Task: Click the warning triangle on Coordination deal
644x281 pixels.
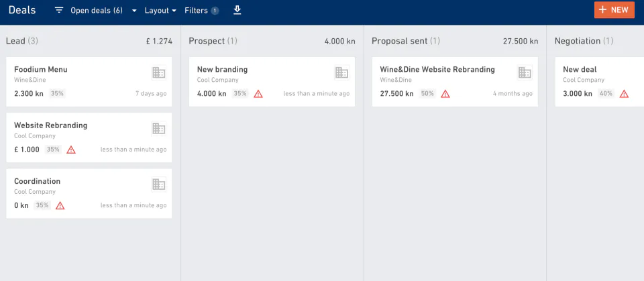Action: click(60, 206)
